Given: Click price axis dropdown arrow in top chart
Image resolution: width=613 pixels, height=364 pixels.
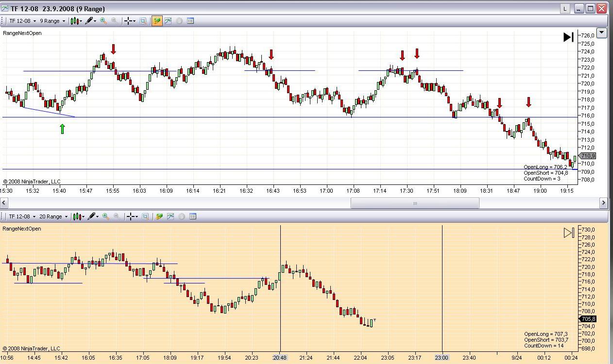Looking at the screenshot, I should coord(602,33).
